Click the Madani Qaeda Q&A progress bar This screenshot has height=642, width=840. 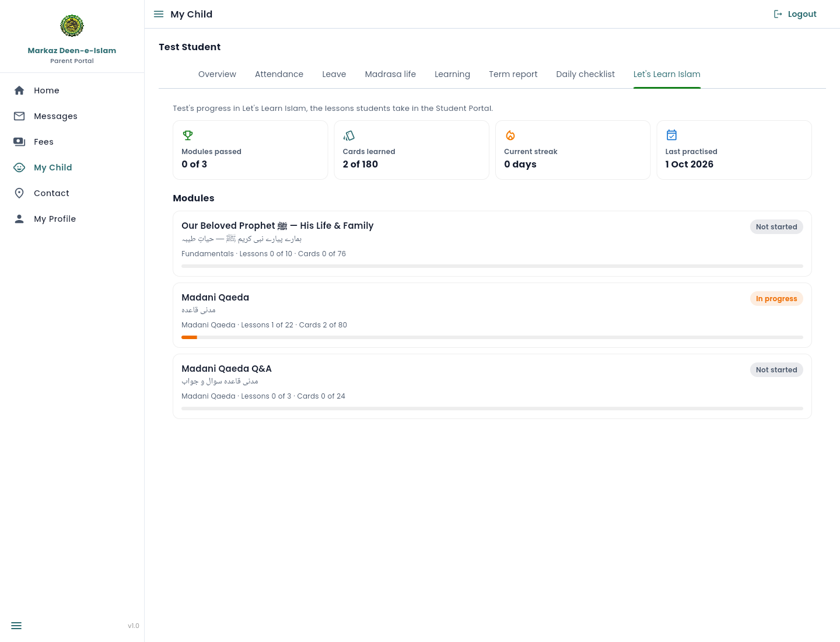pos(492,409)
